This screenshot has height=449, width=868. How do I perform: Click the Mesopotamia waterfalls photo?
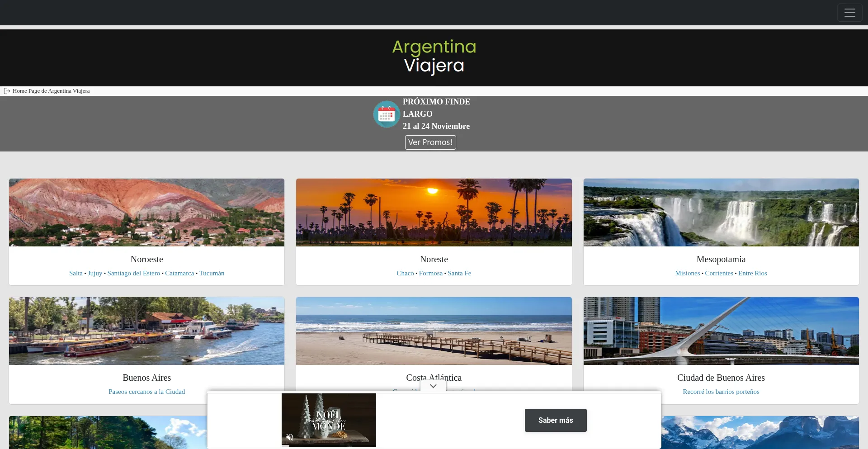tap(721, 213)
